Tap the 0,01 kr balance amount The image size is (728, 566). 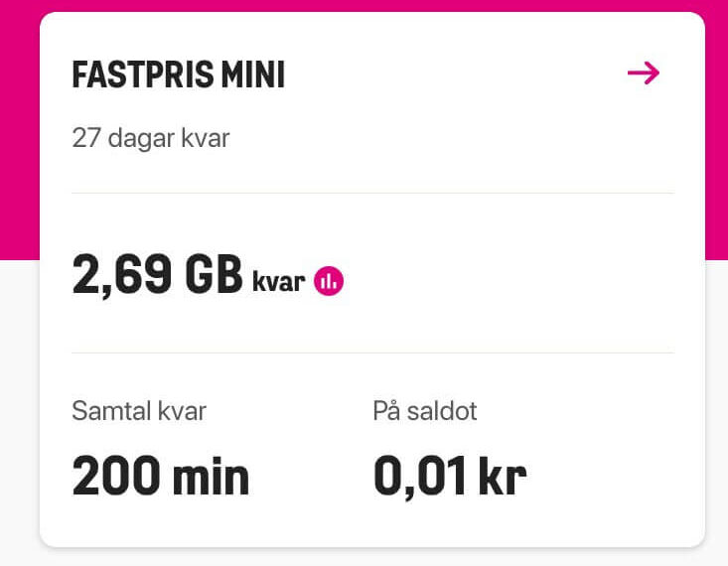[450, 477]
